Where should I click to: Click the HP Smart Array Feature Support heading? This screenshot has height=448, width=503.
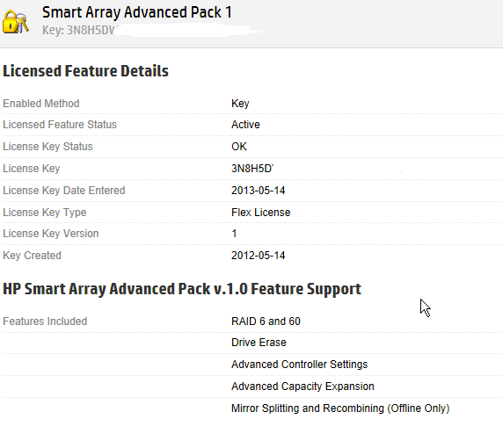[x=182, y=289]
